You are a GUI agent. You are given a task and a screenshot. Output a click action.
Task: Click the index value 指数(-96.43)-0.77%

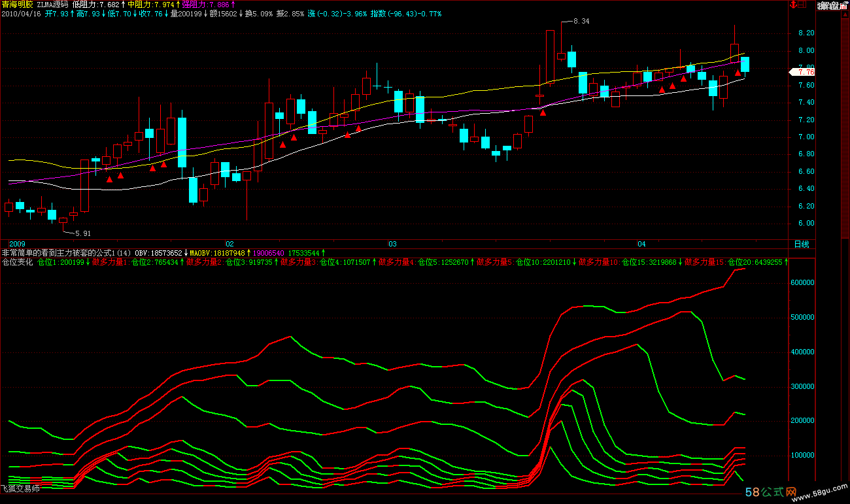pyautogui.click(x=405, y=13)
